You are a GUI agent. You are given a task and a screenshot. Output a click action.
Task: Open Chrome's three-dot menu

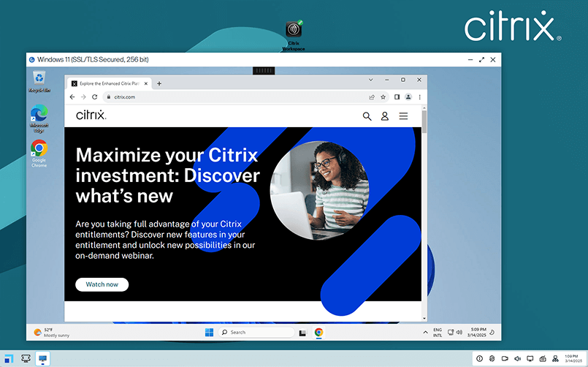pos(419,97)
